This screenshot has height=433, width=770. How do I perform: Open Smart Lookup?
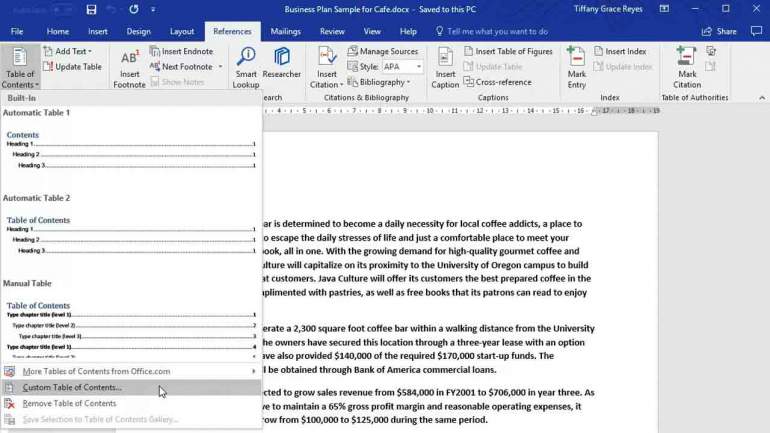[x=246, y=68]
